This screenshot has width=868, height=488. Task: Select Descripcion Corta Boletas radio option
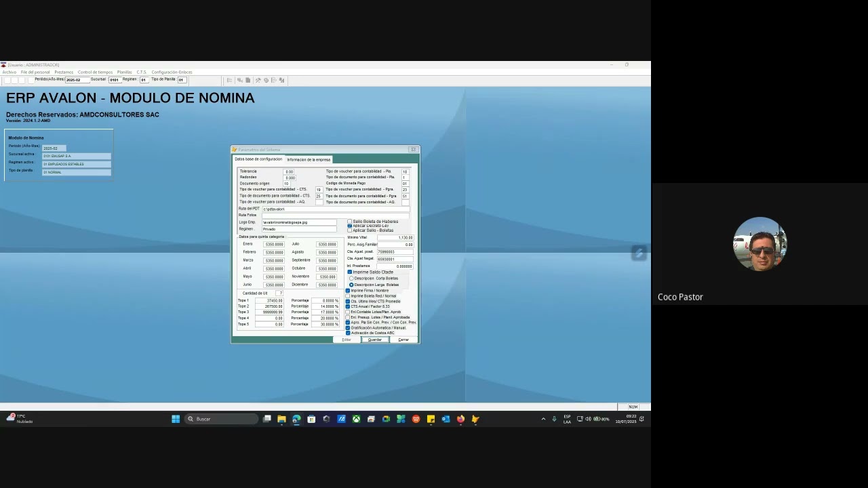tap(351, 279)
